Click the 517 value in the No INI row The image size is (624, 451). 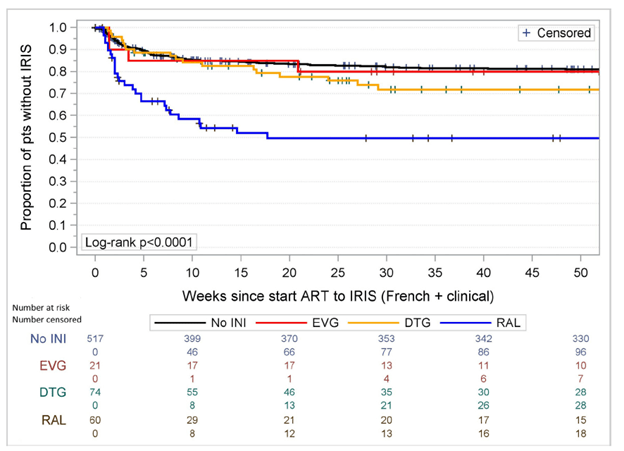pos(95,341)
